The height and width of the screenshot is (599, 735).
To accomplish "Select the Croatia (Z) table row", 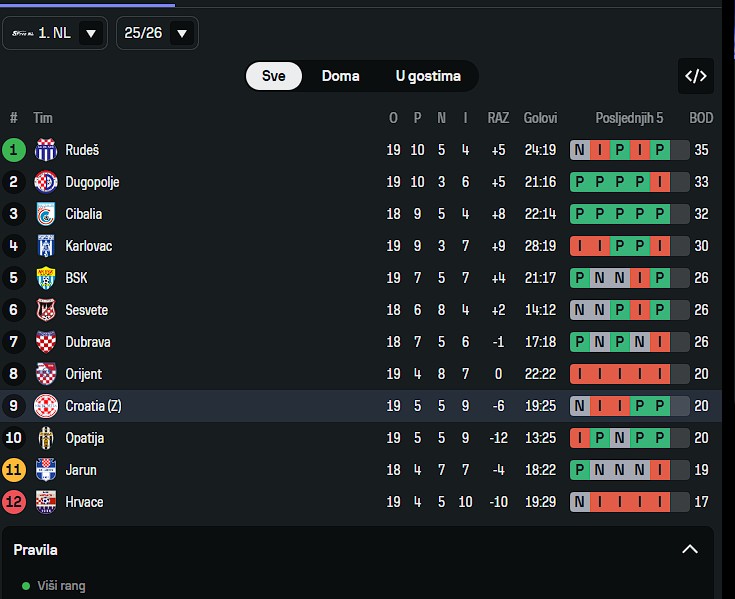I will pos(360,406).
